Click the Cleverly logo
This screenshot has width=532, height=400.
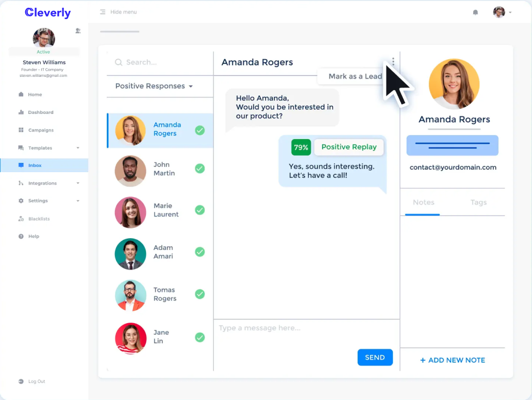(47, 12)
